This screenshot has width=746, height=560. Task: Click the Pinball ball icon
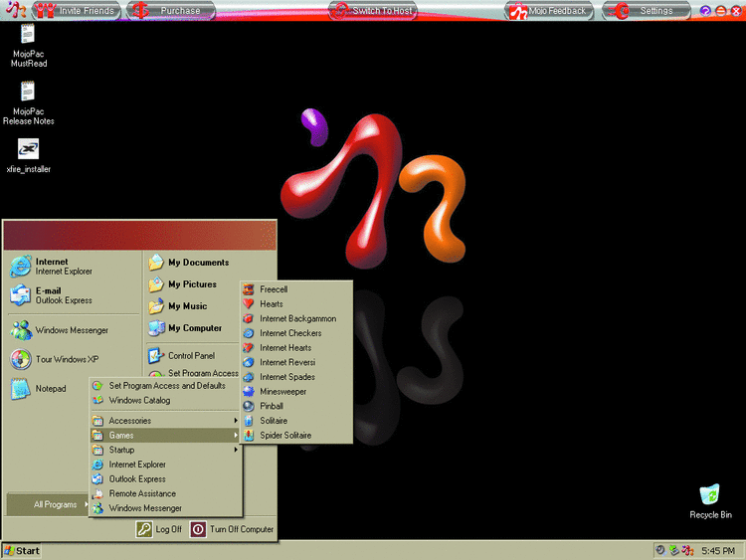coord(249,406)
